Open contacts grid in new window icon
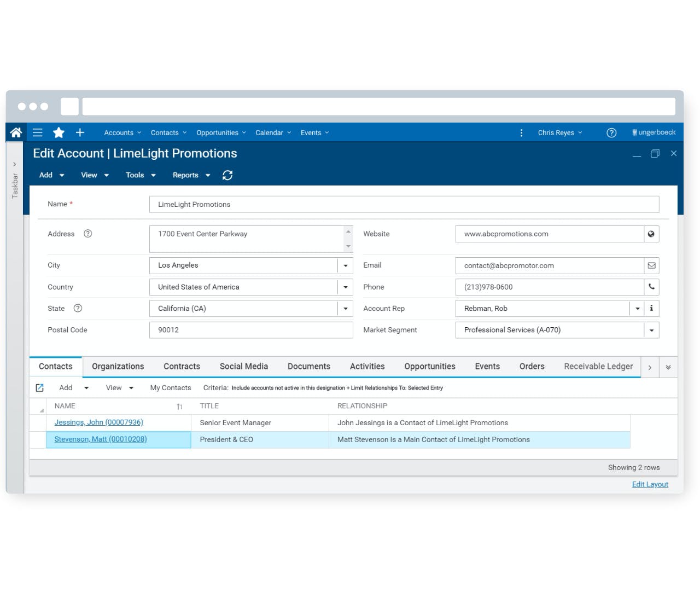This screenshot has height=591, width=700. [x=39, y=388]
